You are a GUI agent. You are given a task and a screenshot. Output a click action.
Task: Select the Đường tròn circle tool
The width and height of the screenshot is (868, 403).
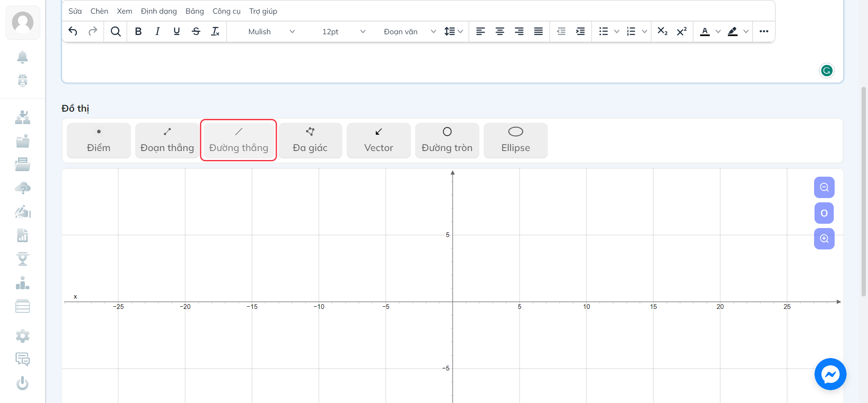tap(447, 140)
